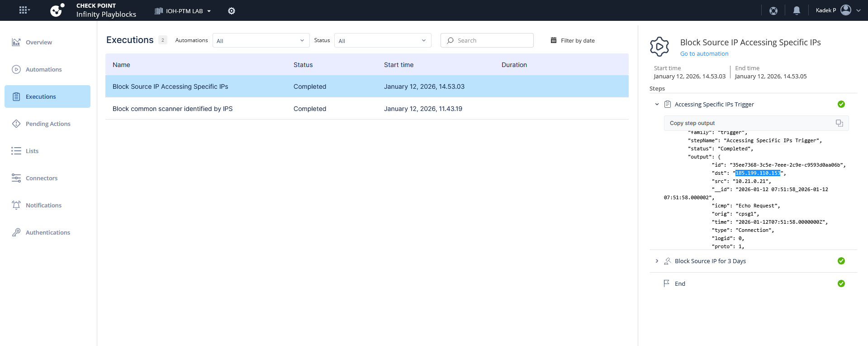This screenshot has width=868, height=346.
Task: Click the Check Point Infinity logo
Action: point(57,10)
